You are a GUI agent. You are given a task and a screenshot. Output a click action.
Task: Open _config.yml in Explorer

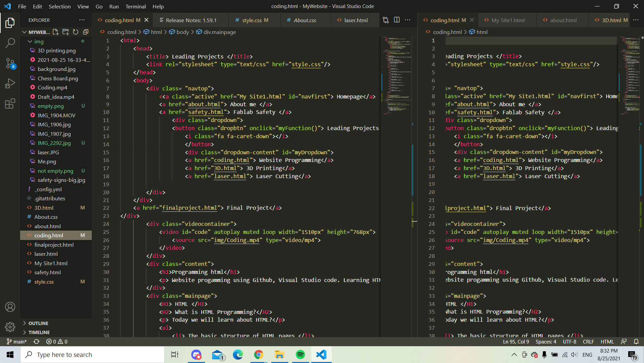pos(56,189)
